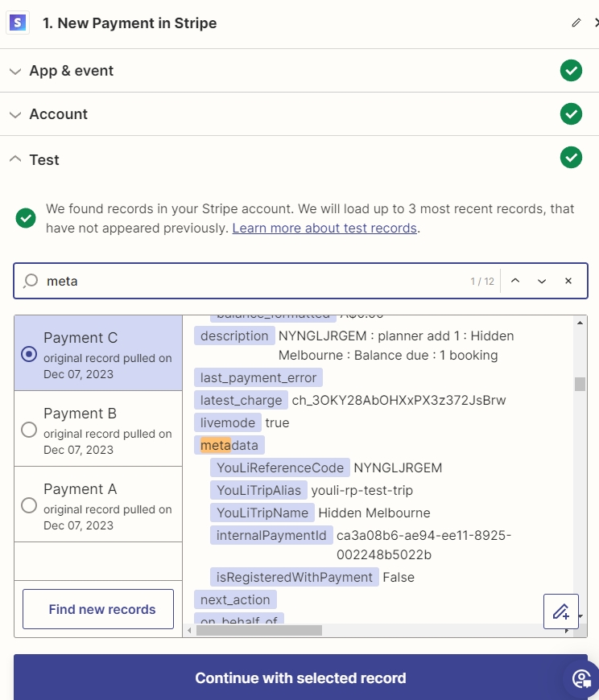This screenshot has height=700, width=599.
Task: Collapse the Test section
Action: click(x=15, y=159)
